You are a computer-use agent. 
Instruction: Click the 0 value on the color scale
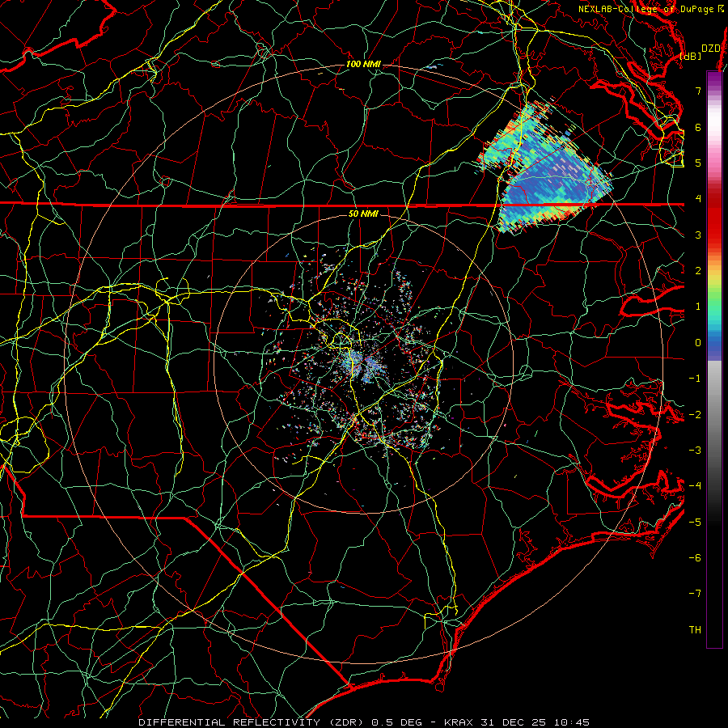[x=698, y=343]
